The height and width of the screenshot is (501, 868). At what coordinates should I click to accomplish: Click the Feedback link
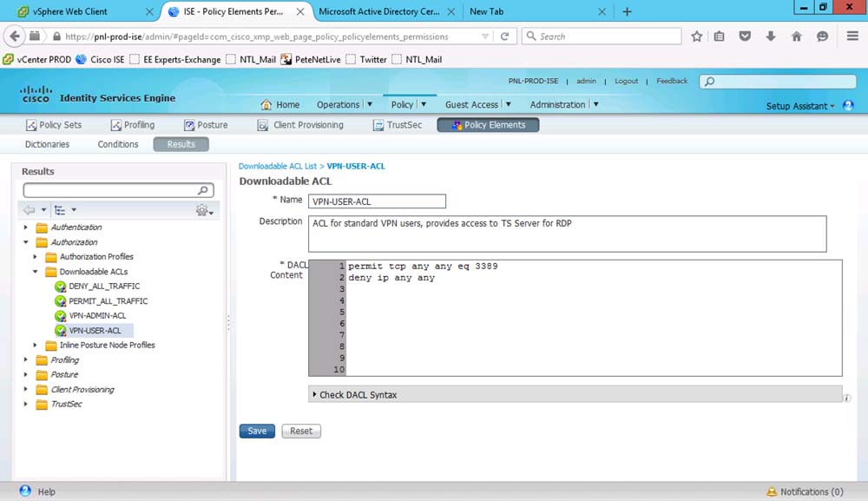click(x=672, y=81)
